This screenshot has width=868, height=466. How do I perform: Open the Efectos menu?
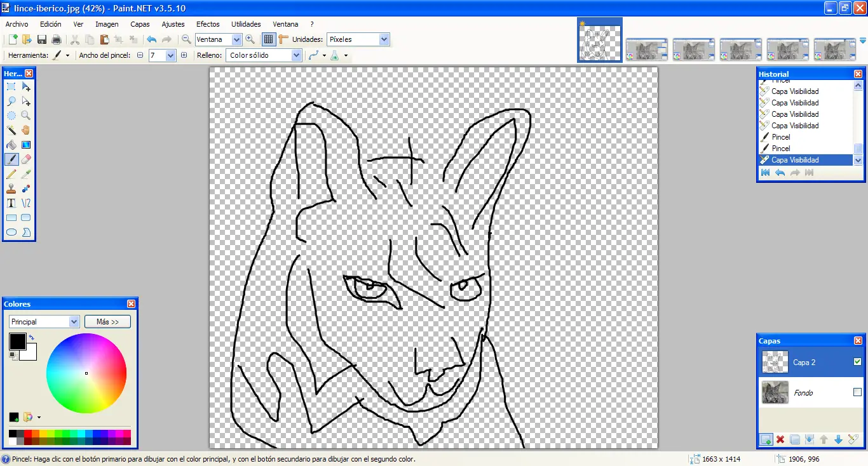pos(208,24)
